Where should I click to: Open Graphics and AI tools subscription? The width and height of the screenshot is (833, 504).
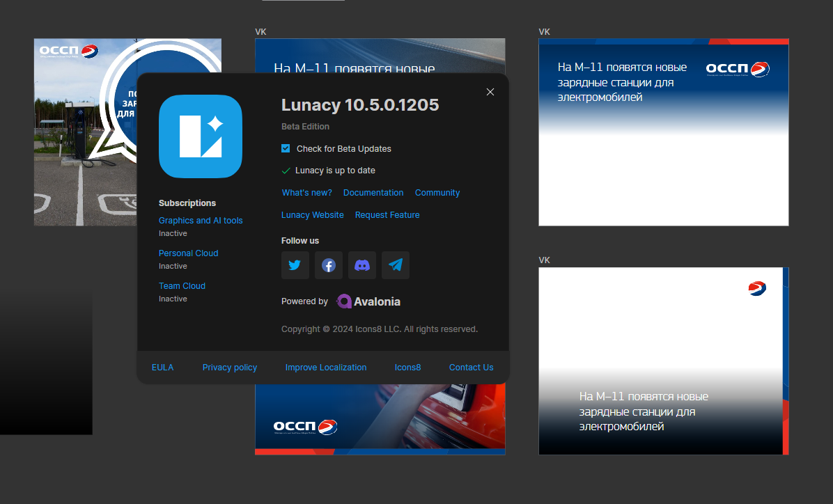point(201,221)
